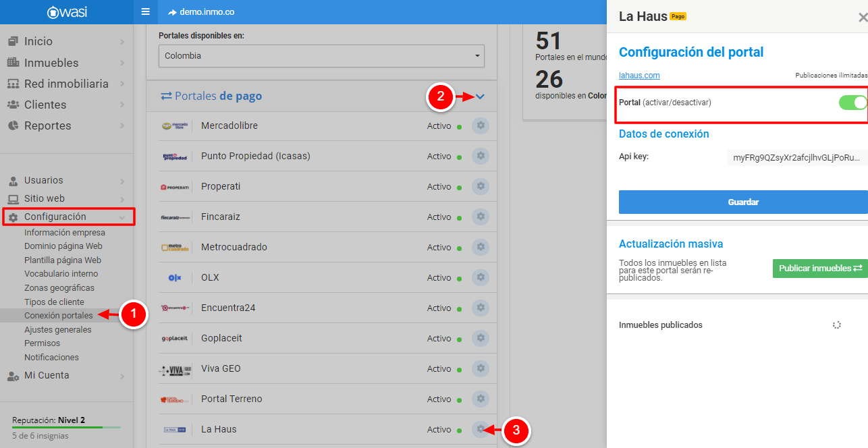Click the gear icon for OLX portal

[480, 277]
